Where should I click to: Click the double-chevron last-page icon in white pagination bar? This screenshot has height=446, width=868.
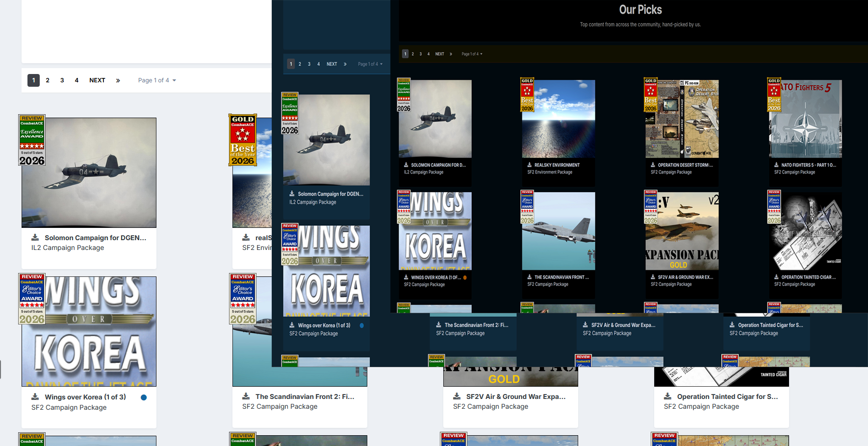click(x=118, y=80)
